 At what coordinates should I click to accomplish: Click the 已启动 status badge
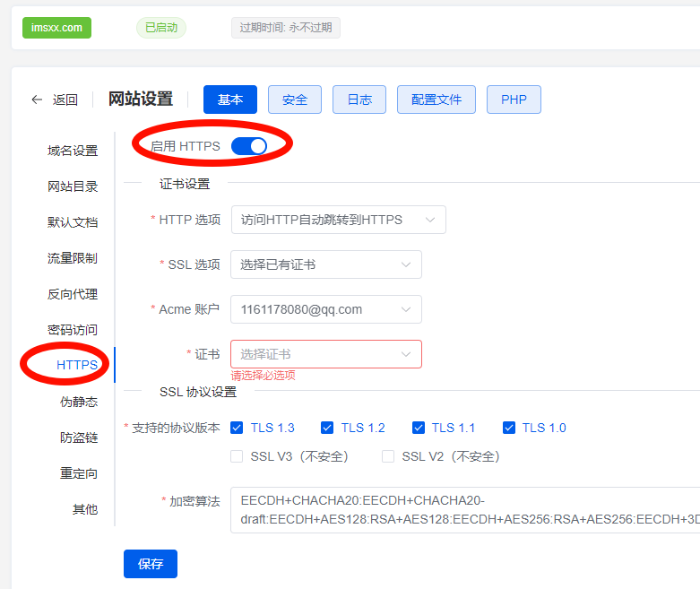[161, 28]
